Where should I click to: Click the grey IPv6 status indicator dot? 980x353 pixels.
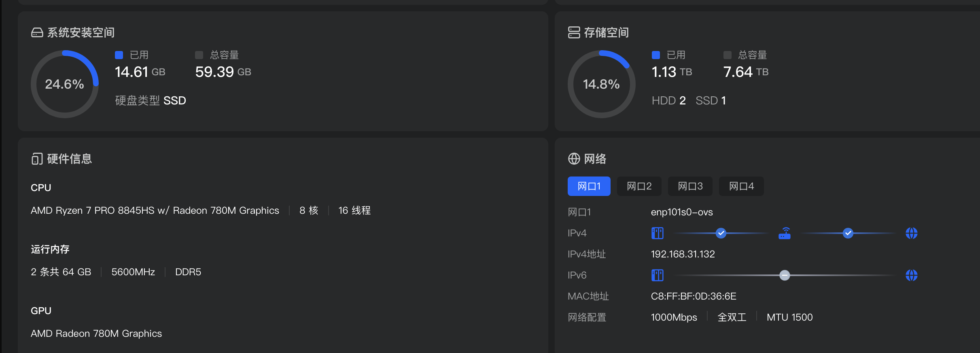point(784,275)
